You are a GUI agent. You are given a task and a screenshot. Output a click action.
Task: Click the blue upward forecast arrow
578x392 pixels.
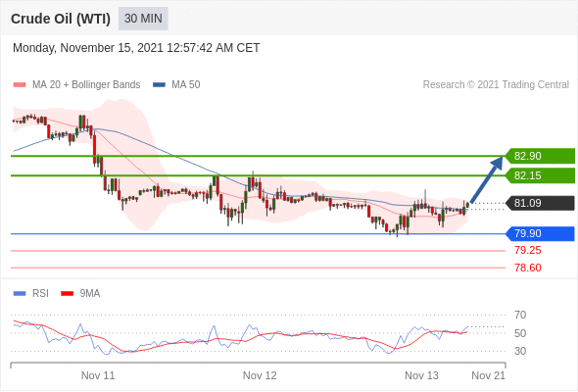click(x=486, y=180)
